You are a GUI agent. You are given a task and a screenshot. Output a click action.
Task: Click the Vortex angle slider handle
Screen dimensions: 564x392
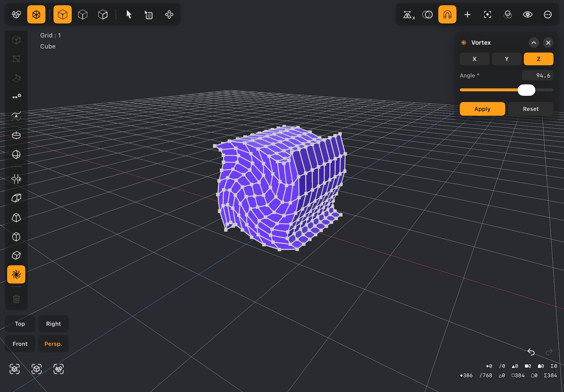pos(526,90)
